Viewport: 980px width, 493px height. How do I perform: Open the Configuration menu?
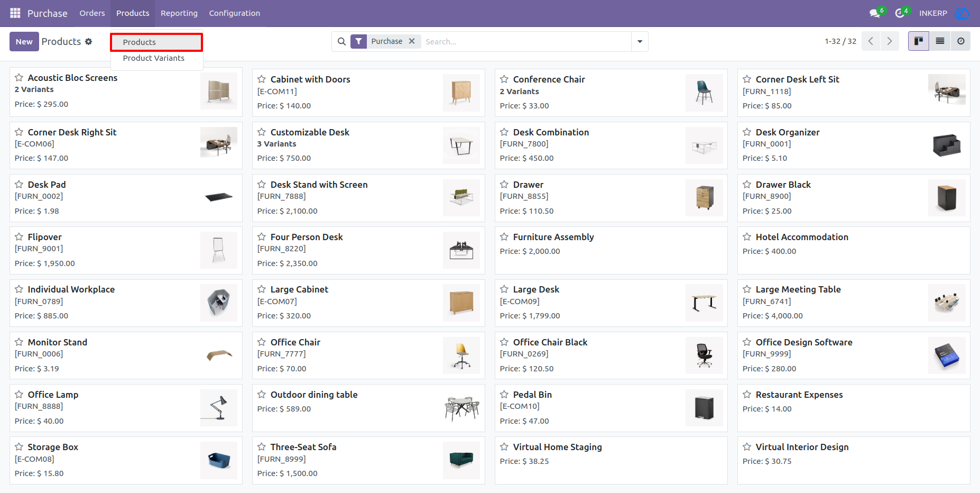[235, 13]
